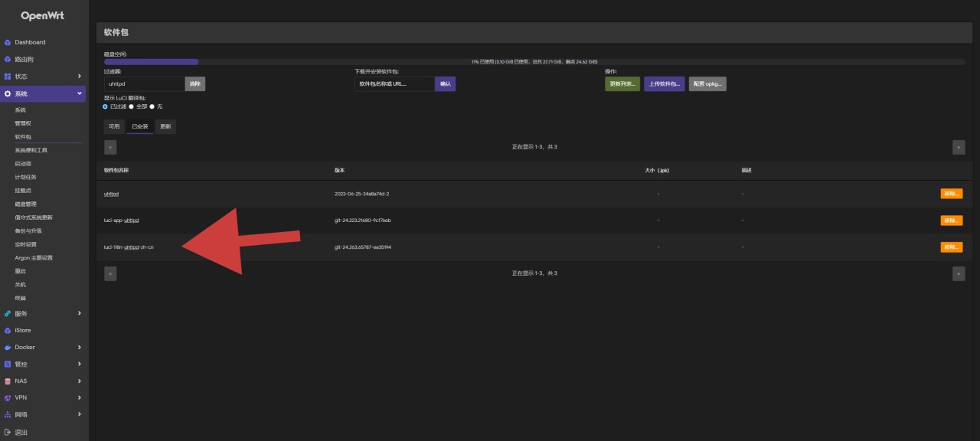Click the iStore cube icon
This screenshot has height=441, width=980.
coord(8,330)
